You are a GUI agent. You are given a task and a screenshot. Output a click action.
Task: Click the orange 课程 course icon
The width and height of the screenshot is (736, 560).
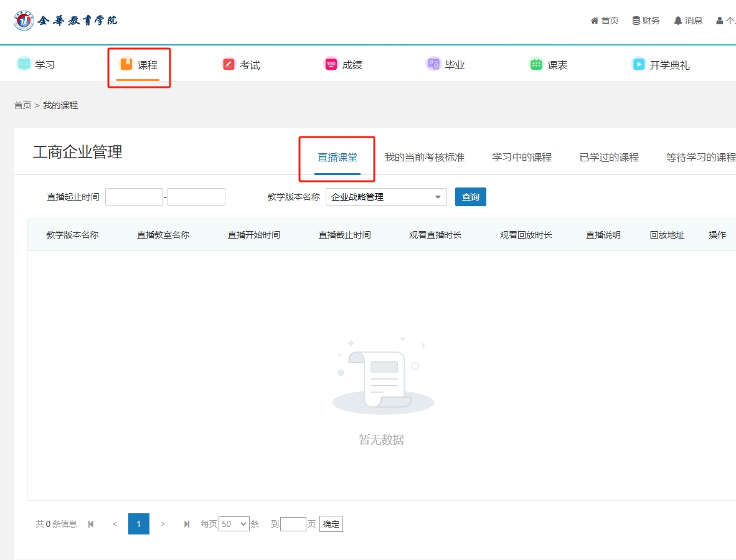pyautogui.click(x=126, y=64)
